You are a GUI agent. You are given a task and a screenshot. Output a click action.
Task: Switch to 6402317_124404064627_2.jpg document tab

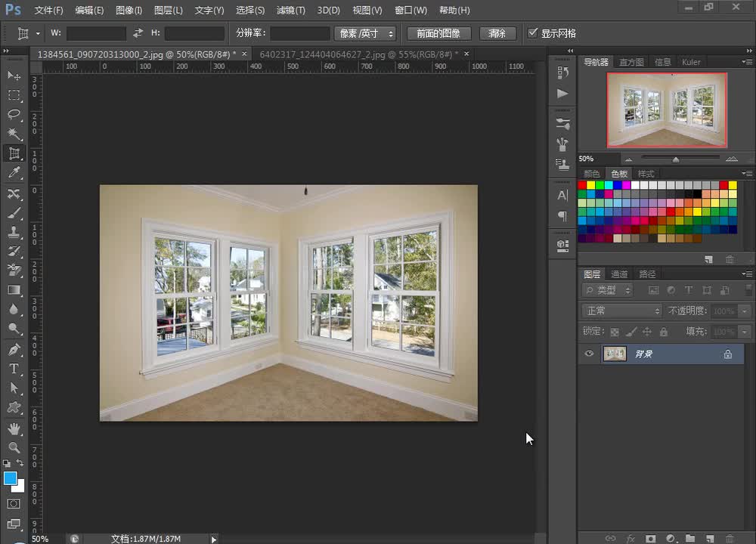pos(358,54)
